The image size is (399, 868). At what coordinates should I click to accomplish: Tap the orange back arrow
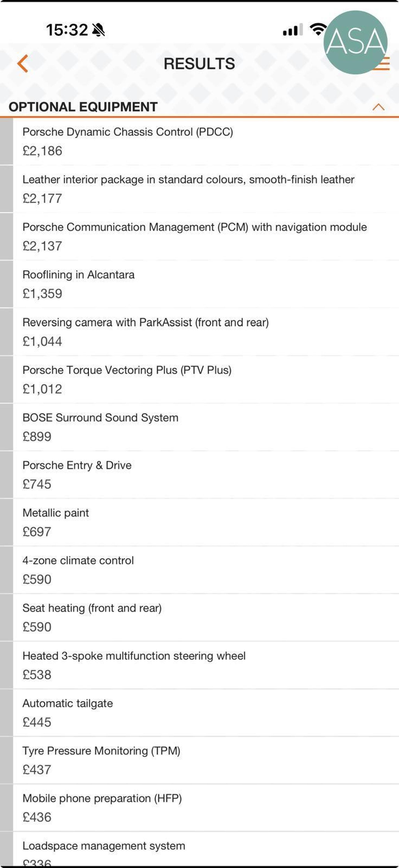click(x=23, y=63)
